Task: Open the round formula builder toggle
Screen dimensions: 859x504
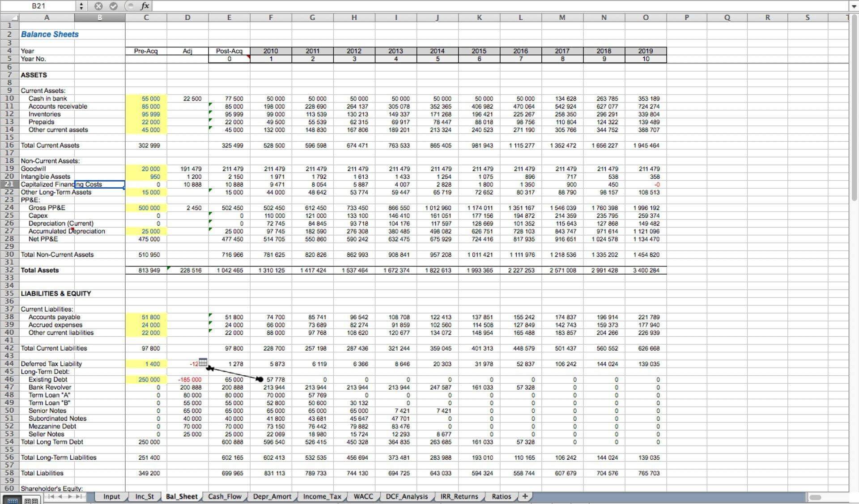Action: pyautogui.click(x=130, y=6)
